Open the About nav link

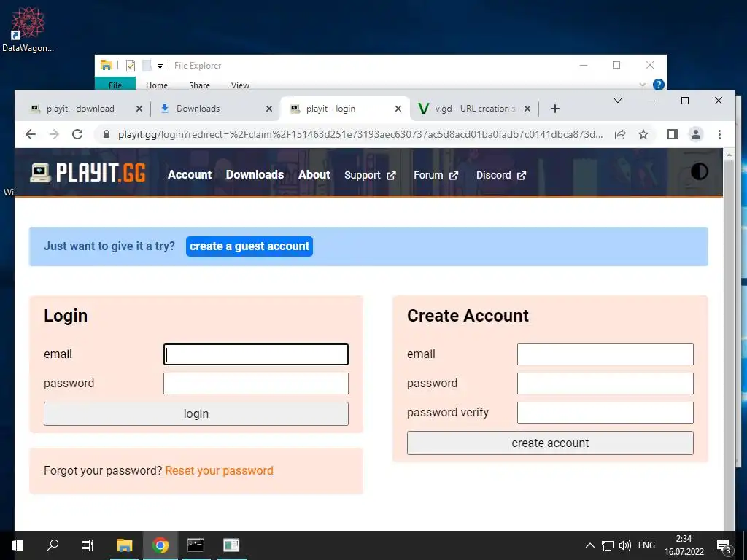click(314, 175)
